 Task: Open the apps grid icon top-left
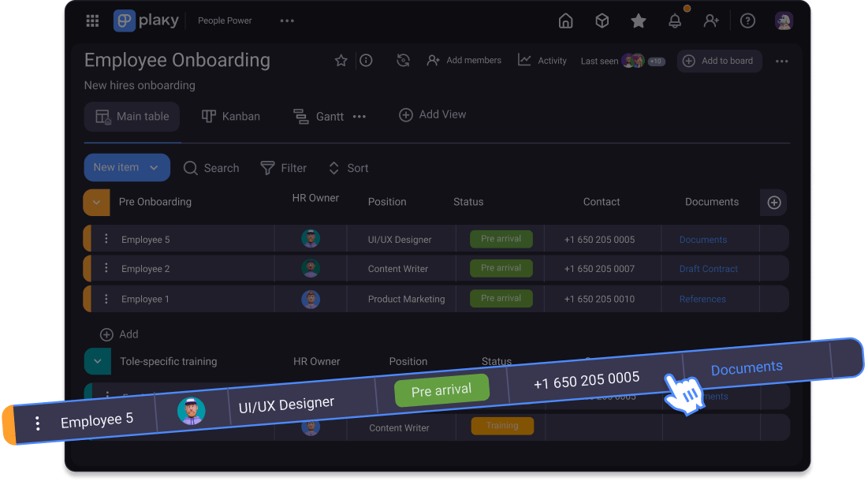[x=92, y=21]
